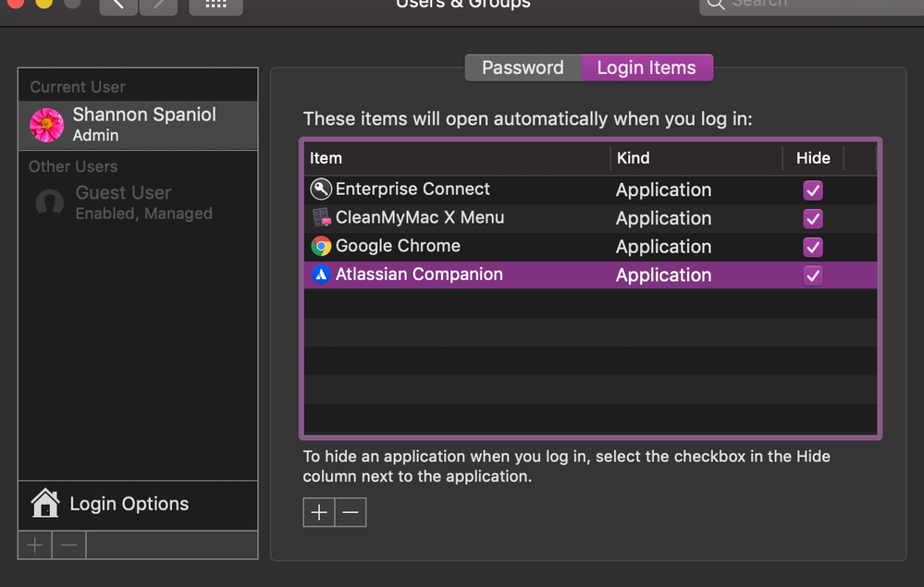924x587 pixels.
Task: Click the Google Chrome app icon
Action: [321, 246]
